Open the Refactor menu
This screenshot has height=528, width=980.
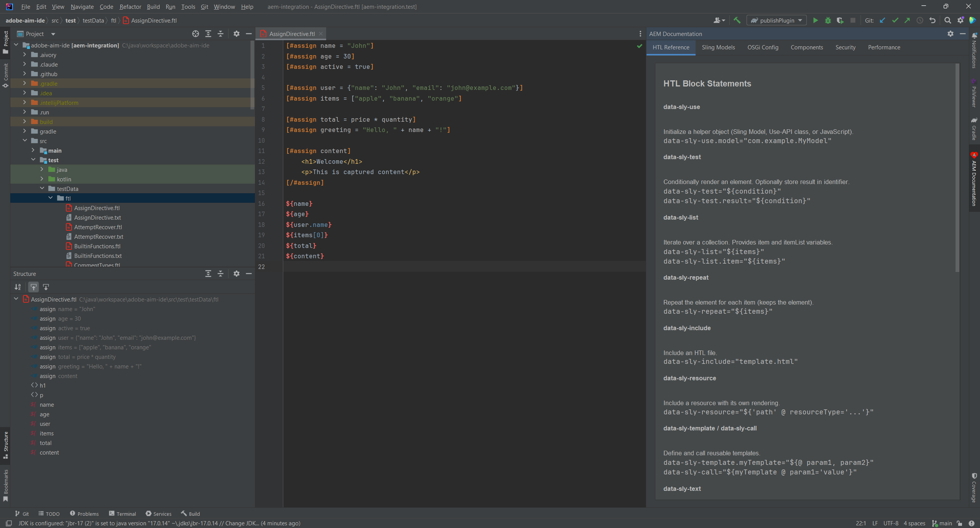[130, 7]
